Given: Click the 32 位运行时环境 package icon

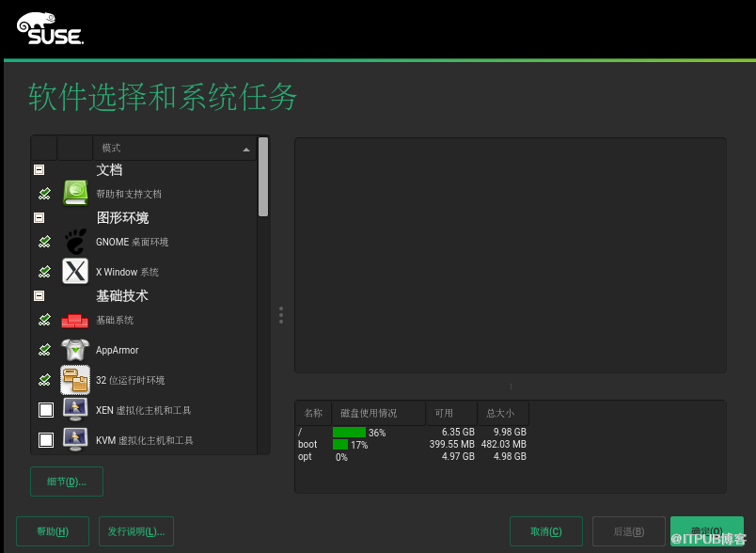Looking at the screenshot, I should pos(75,380).
